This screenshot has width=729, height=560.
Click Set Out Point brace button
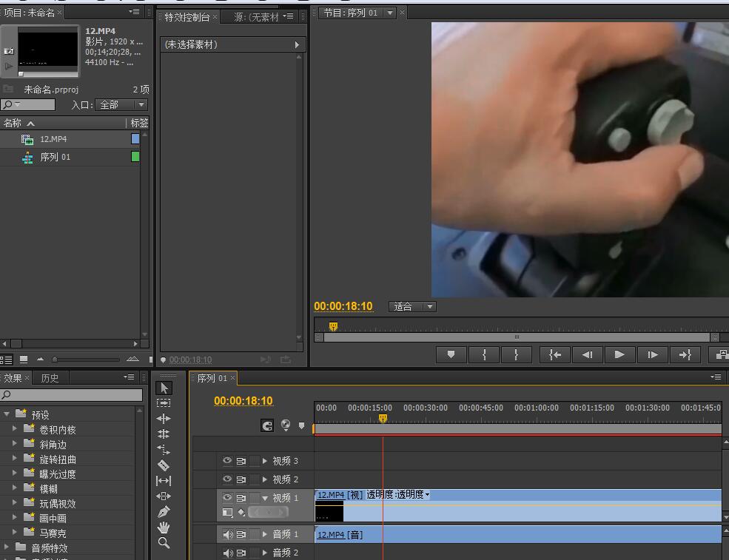pos(516,354)
